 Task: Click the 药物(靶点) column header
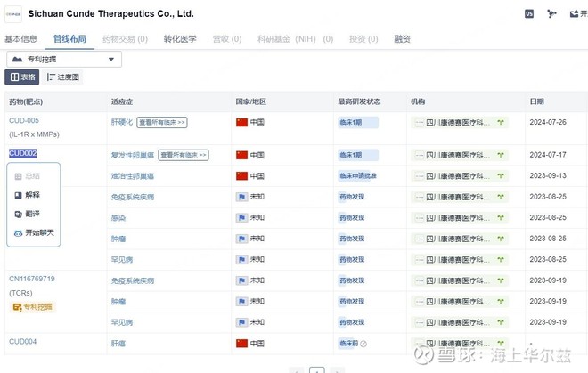coord(26,101)
